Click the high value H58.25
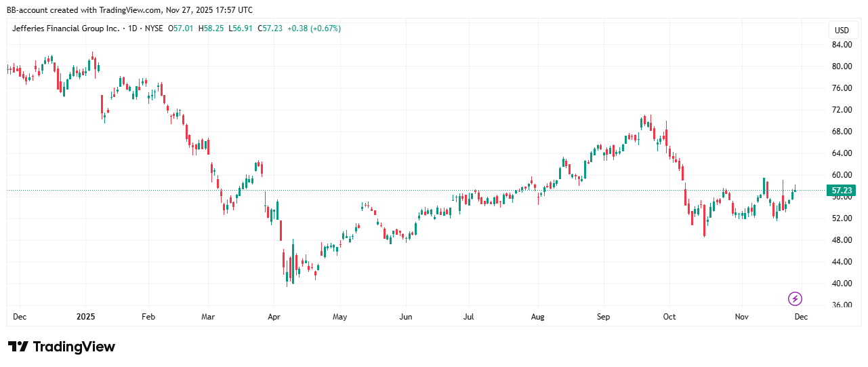868x367 pixels. pyautogui.click(x=215, y=28)
